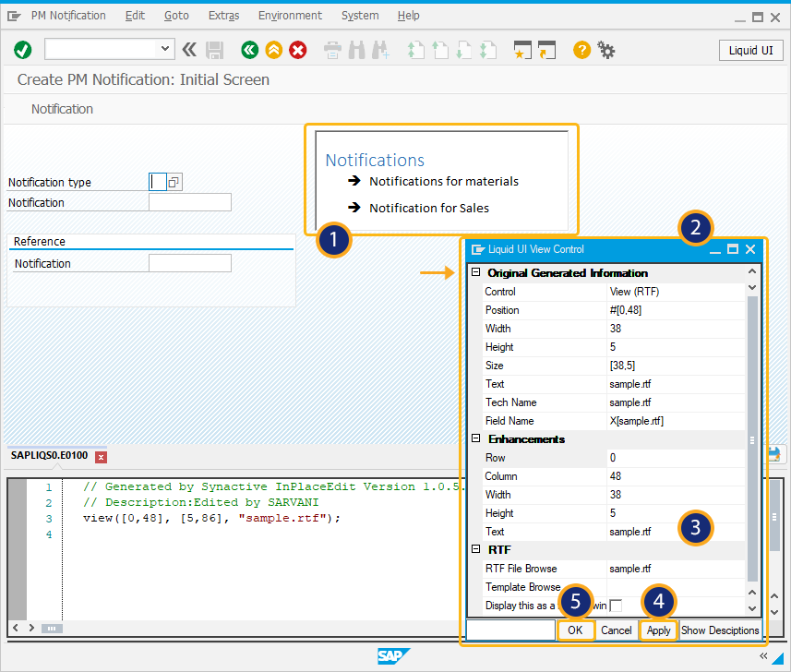Click the Find binoculars icon
791x672 pixels.
(x=356, y=51)
